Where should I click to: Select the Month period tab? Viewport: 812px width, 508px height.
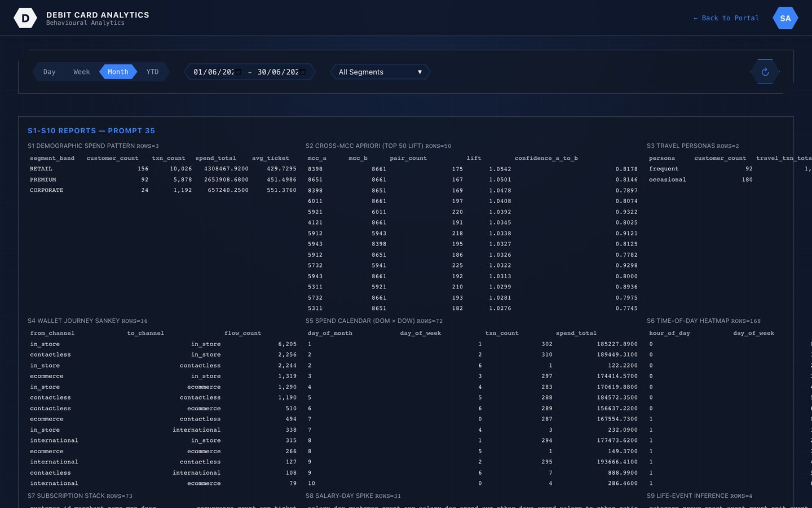tap(118, 72)
